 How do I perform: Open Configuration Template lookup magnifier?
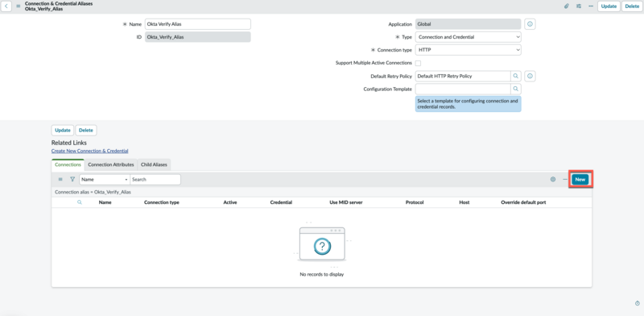coord(515,89)
